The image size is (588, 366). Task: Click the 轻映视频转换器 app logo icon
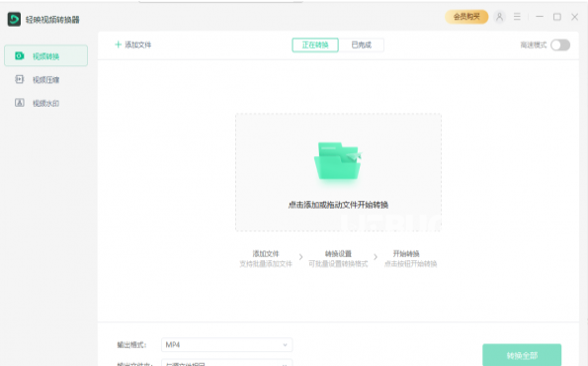pyautogui.click(x=14, y=19)
